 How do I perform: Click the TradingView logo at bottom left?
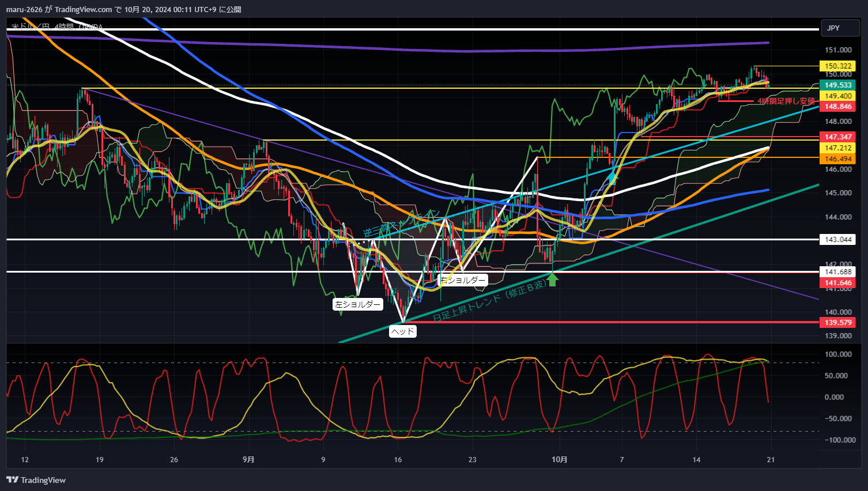(36, 480)
